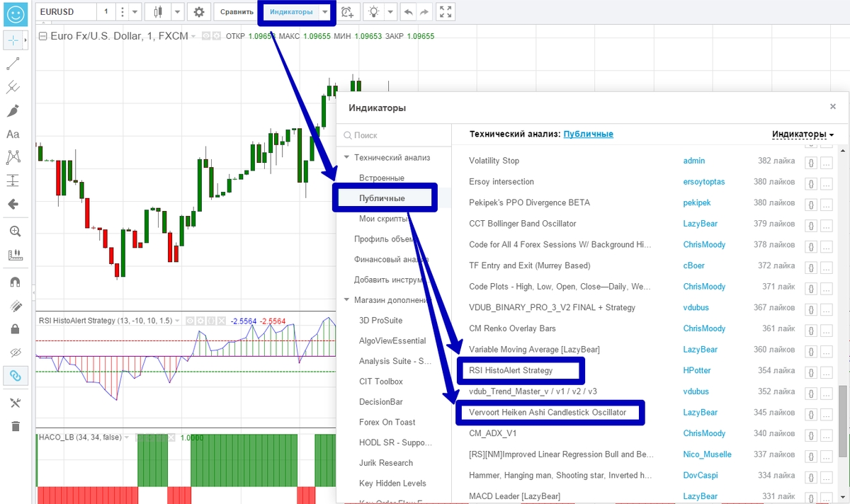Image resolution: width=850 pixels, height=504 pixels.
Task: Open LazyBear author link for CCT Bollinger
Action: (x=700, y=224)
